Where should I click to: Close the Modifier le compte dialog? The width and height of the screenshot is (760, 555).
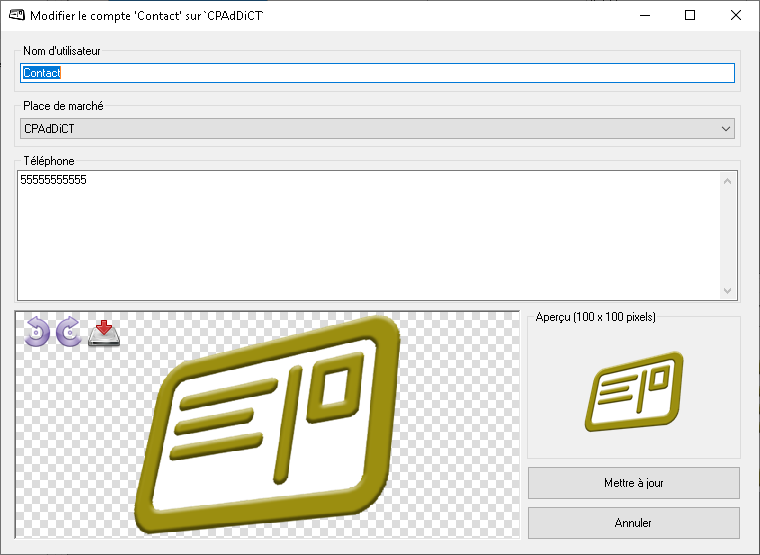735,16
